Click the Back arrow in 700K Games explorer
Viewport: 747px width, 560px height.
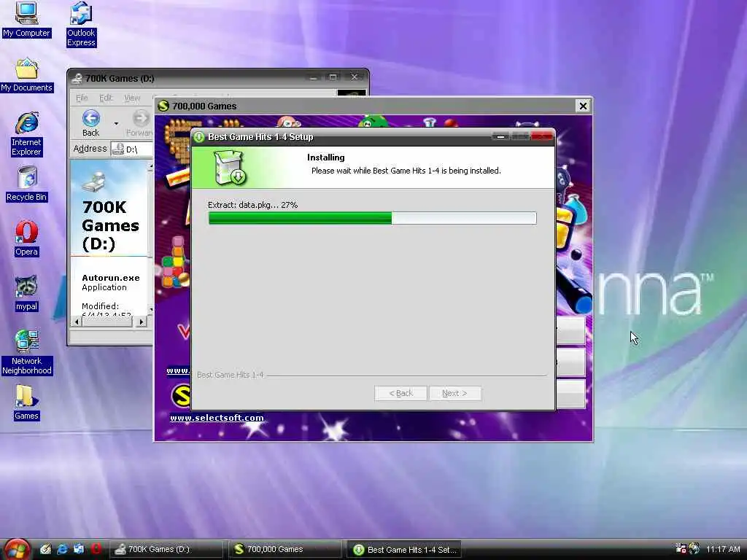click(91, 122)
